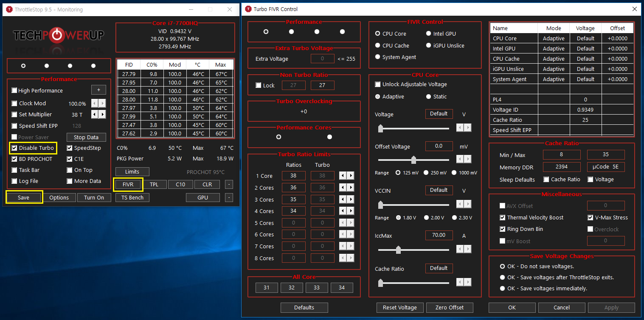Enable the High Performance checkbox
The height and width of the screenshot is (320, 644).
(14, 90)
